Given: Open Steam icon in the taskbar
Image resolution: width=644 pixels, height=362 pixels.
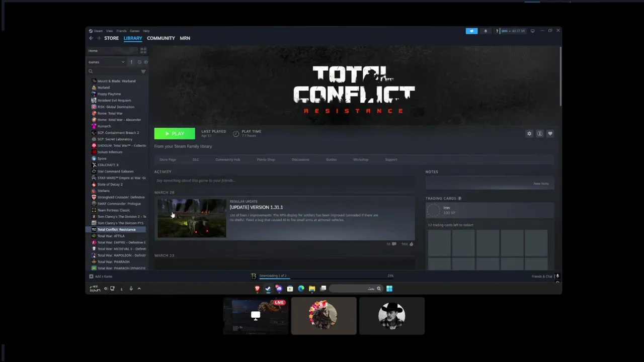Looking at the screenshot, I should point(268,289).
